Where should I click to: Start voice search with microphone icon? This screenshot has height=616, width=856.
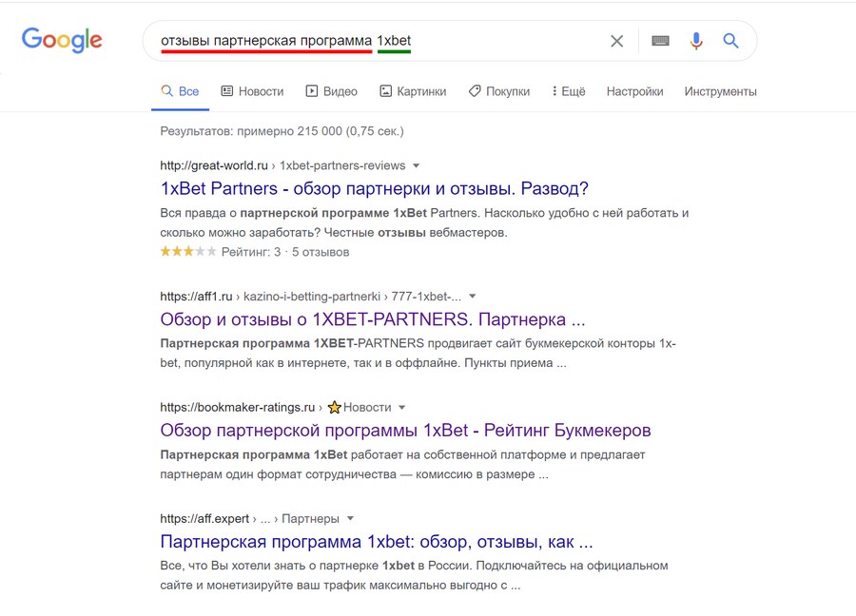coord(696,41)
